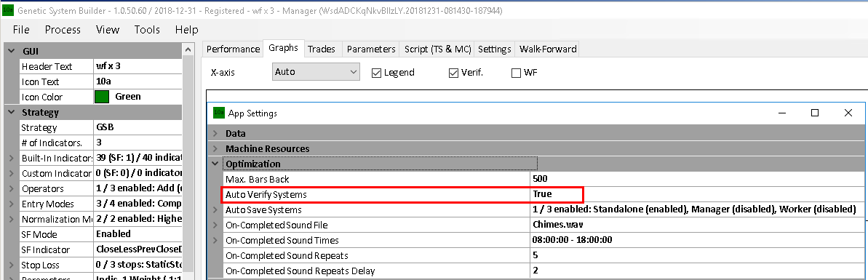This screenshot has height=280, width=868.
Task: Open the Tools menu
Action: (x=147, y=30)
